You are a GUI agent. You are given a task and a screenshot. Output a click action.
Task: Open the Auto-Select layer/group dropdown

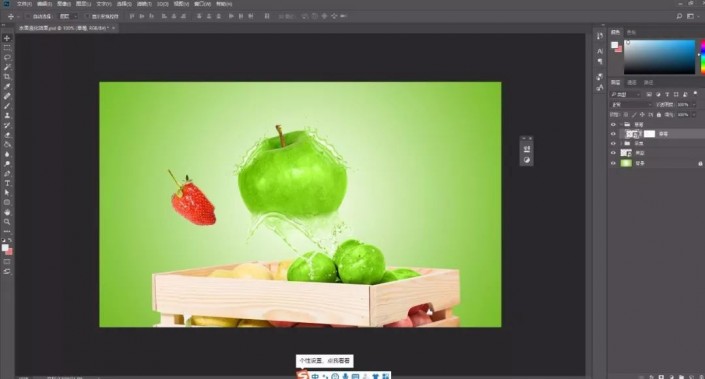[68, 16]
